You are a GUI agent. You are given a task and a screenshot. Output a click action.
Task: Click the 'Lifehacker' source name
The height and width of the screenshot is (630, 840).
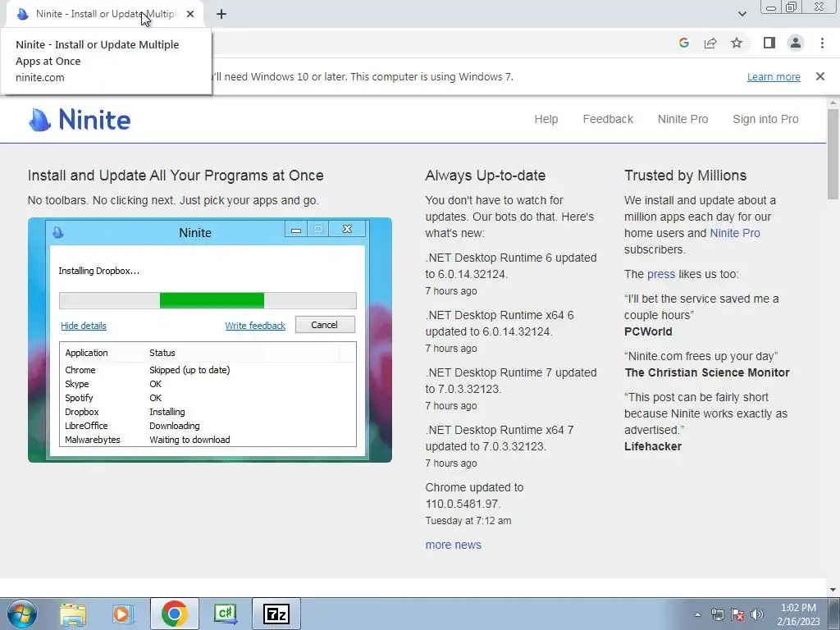(x=652, y=447)
